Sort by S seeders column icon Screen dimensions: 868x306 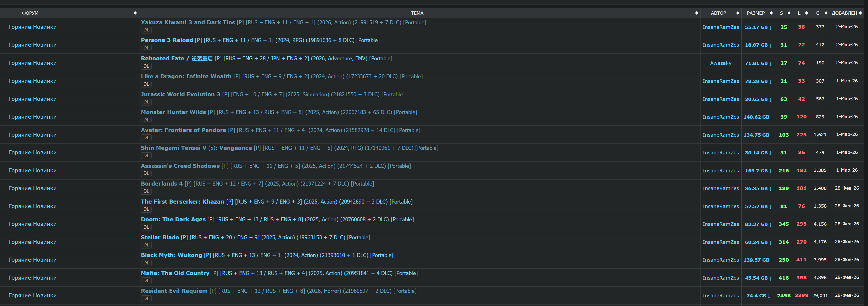[789, 13]
